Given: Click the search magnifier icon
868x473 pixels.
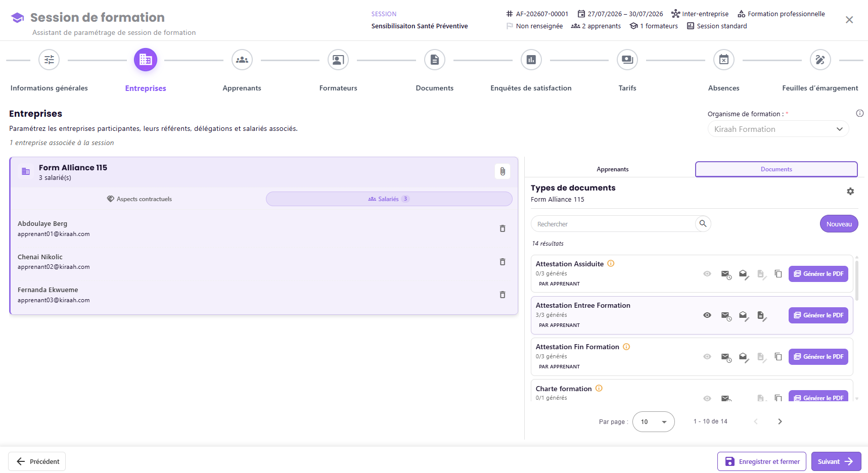Looking at the screenshot, I should [703, 223].
